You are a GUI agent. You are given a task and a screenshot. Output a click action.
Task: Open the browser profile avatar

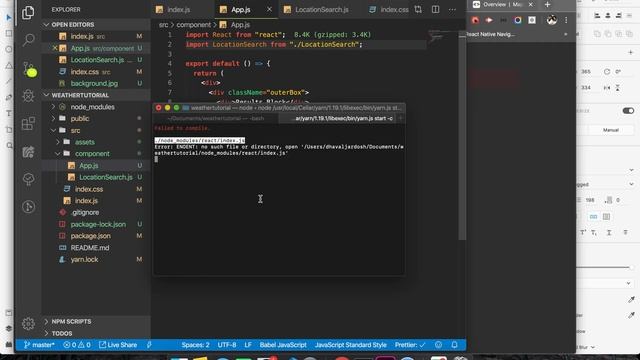click(x=551, y=20)
